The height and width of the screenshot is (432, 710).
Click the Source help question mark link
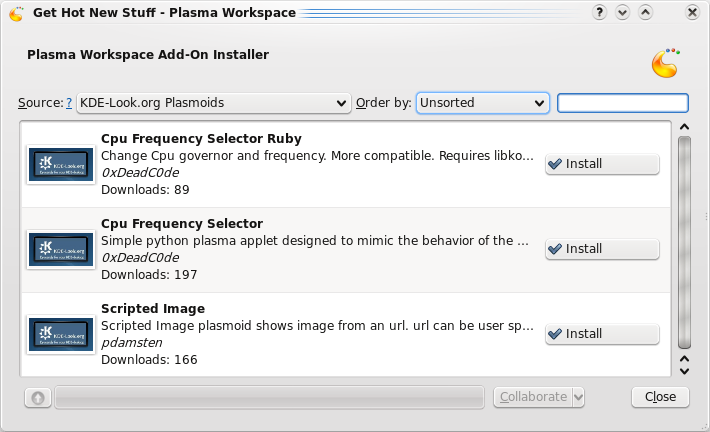click(x=69, y=103)
